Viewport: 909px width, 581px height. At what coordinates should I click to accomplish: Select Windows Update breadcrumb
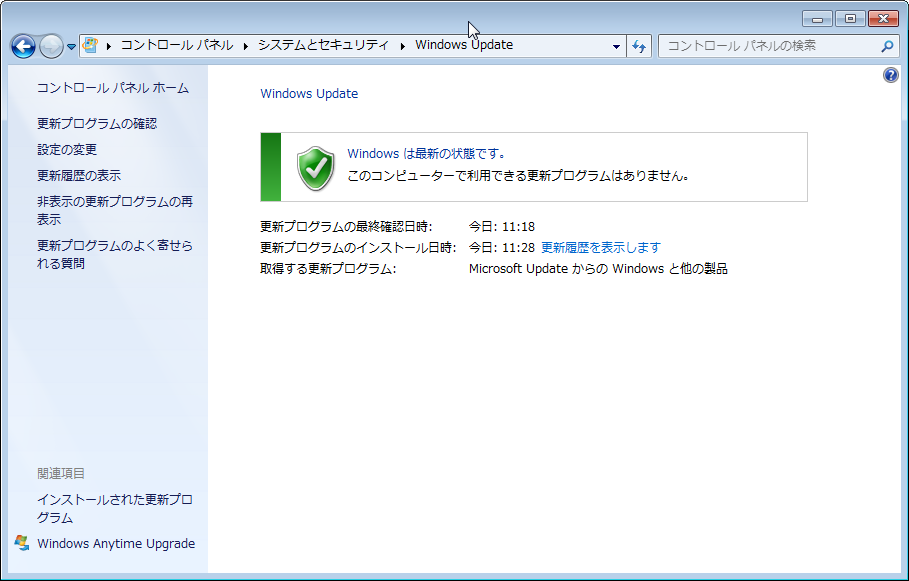pyautogui.click(x=464, y=45)
